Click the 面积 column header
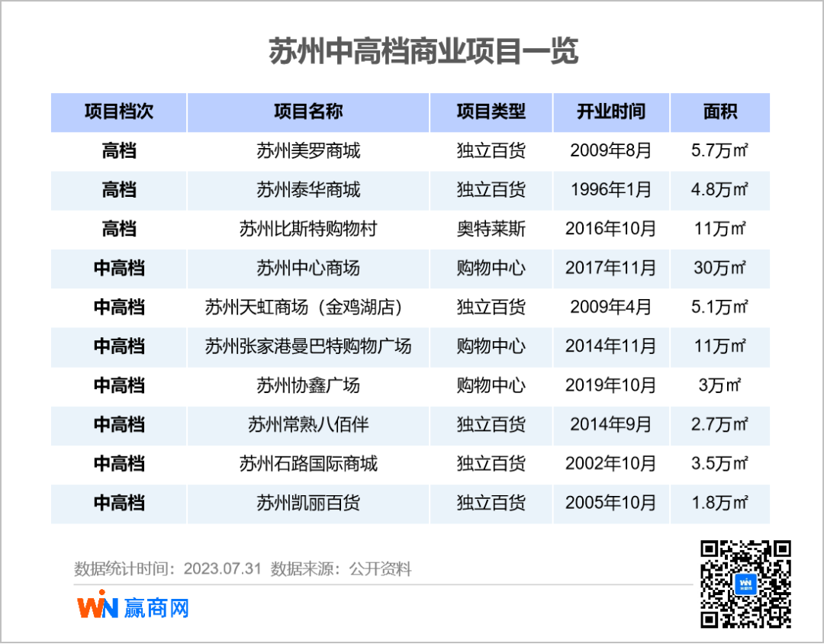Screen dimensions: 824x644 [720, 112]
